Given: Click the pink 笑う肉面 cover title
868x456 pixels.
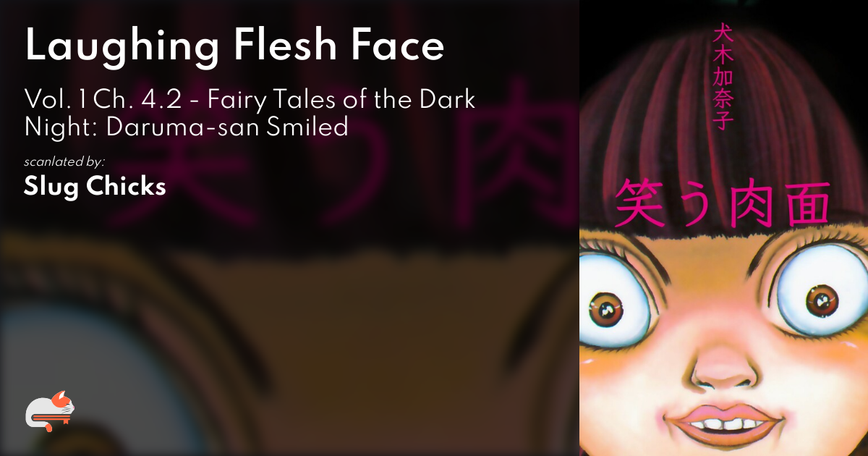Looking at the screenshot, I should coord(722,203).
